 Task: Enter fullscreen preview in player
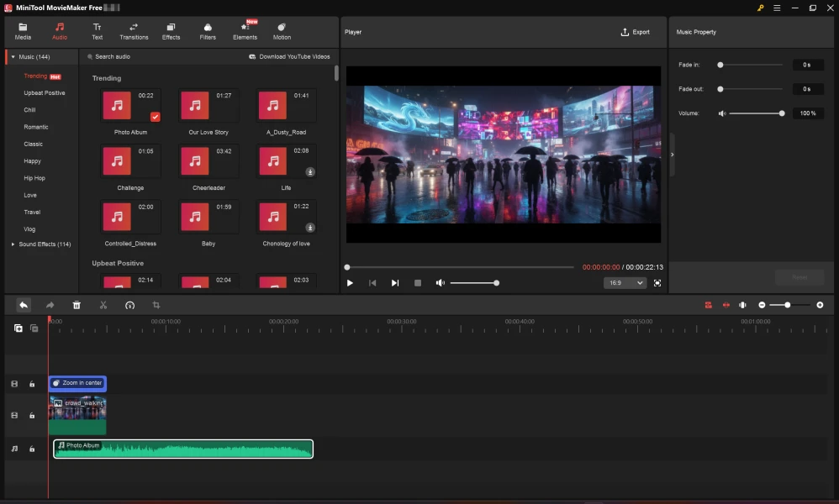[x=657, y=283]
